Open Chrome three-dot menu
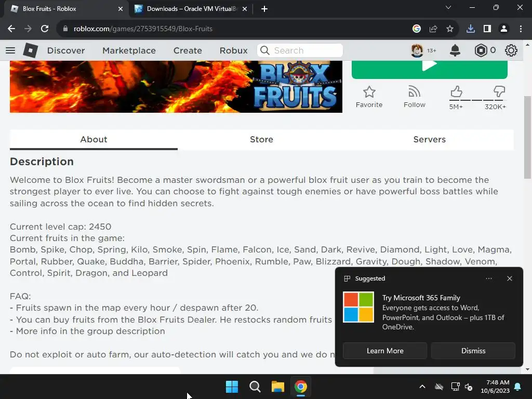Viewport: 532px width, 399px height. coord(521,29)
